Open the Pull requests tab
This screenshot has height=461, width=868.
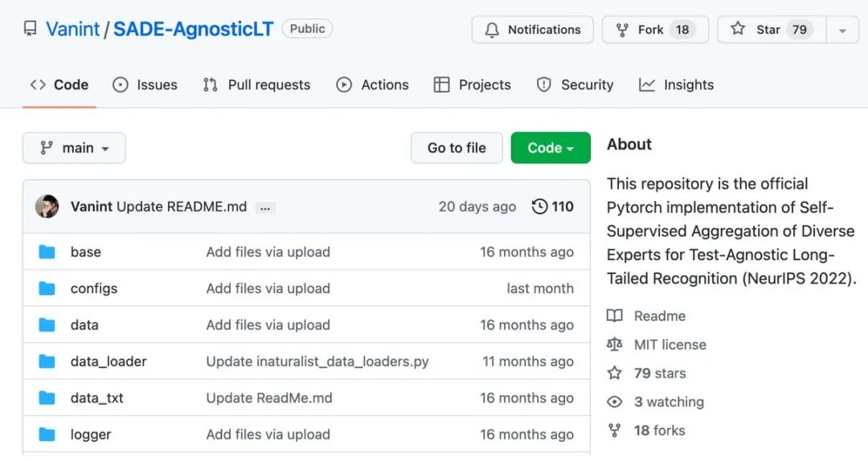(256, 85)
